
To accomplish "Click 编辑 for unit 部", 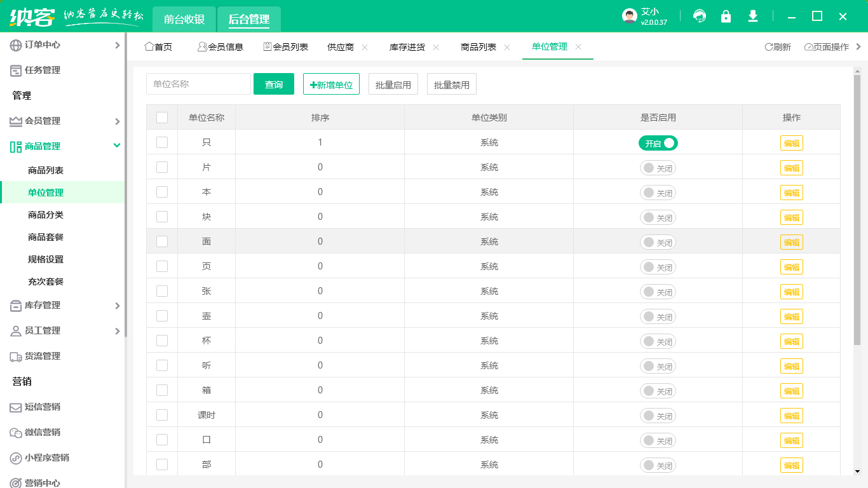I will [792, 465].
